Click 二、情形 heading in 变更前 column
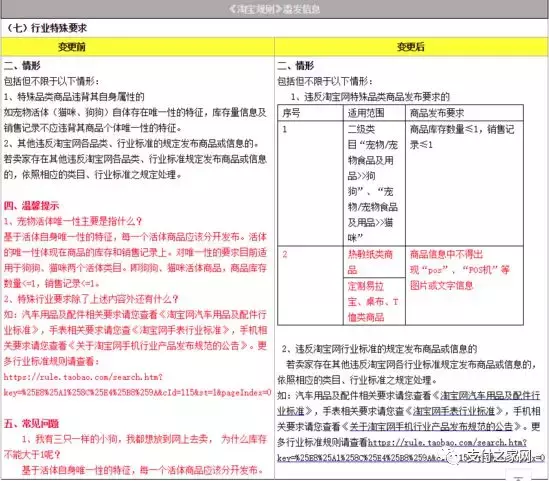This screenshot has height=481, width=549. point(22,65)
